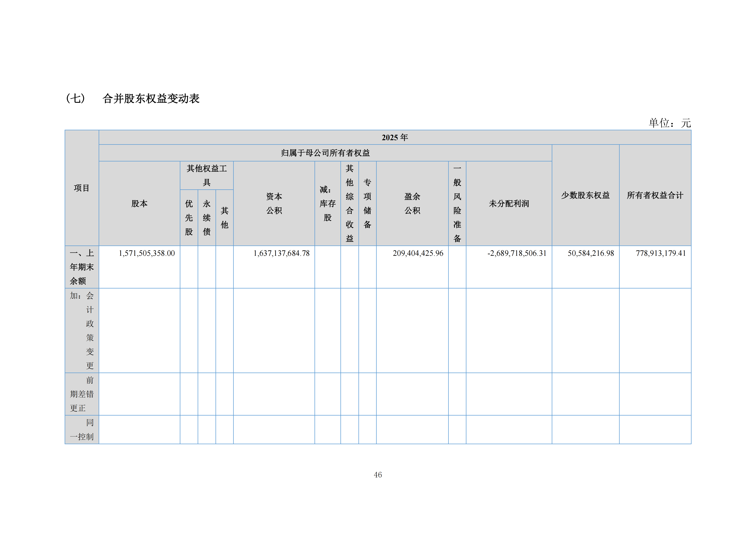This screenshot has width=756, height=535.
Task: Select the 其他 sub-column header
Action: click(225, 218)
